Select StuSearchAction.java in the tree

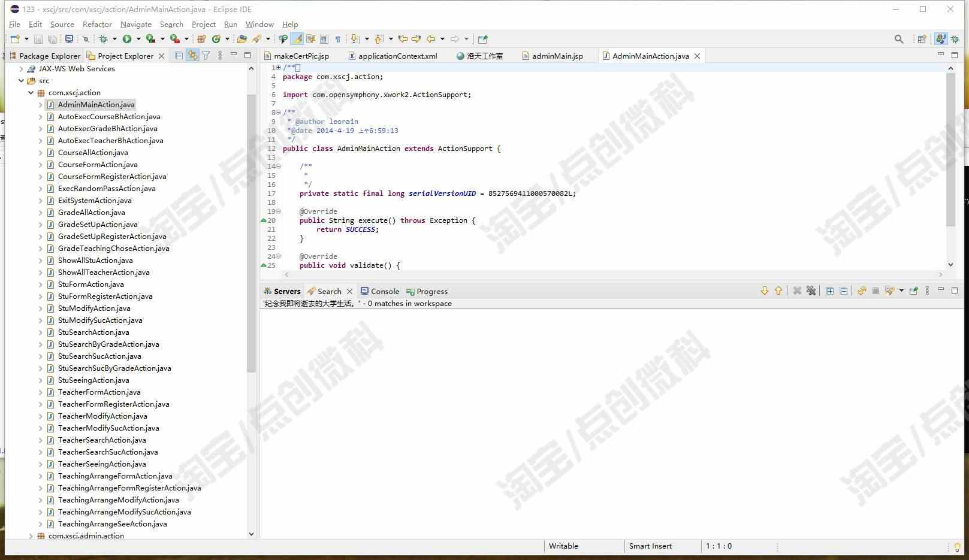pyautogui.click(x=93, y=332)
